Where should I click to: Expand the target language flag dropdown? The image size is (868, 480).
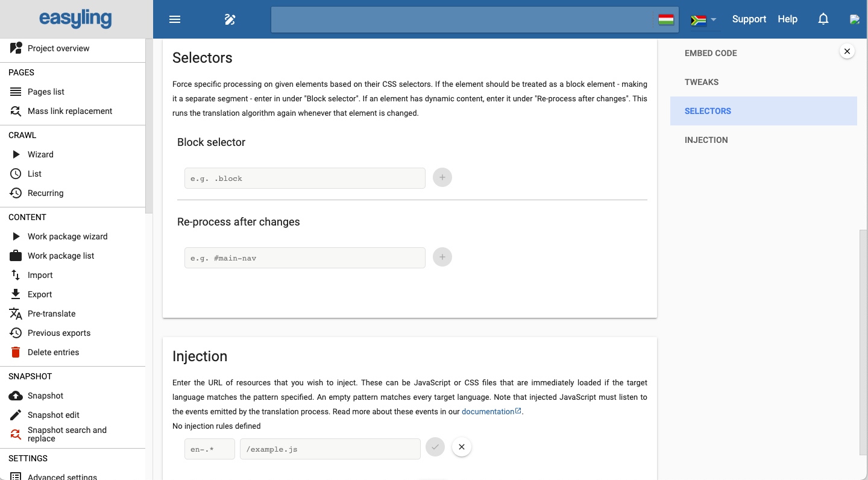[x=704, y=19]
